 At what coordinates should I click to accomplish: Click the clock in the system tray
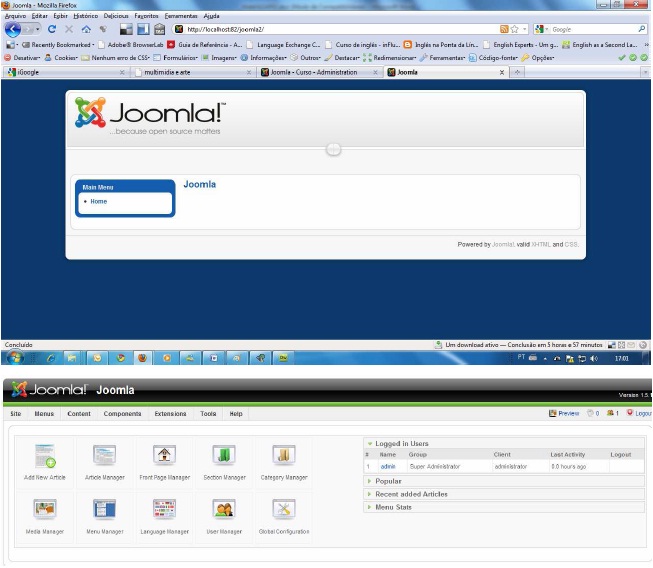[x=621, y=358]
